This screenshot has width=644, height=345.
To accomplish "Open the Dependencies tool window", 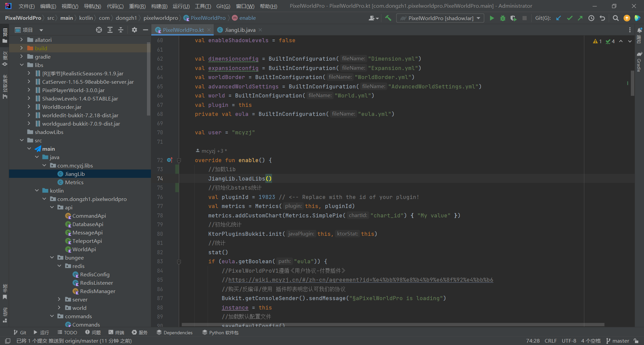I will tap(174, 332).
